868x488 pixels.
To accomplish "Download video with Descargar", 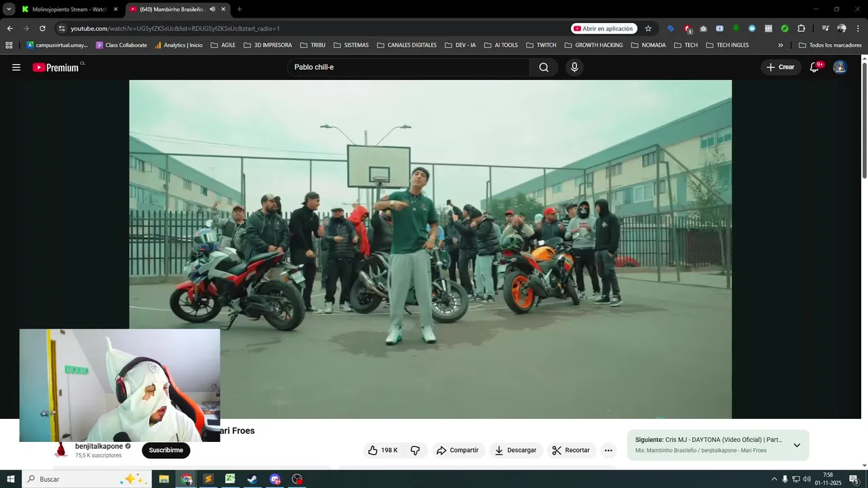I will point(515,450).
